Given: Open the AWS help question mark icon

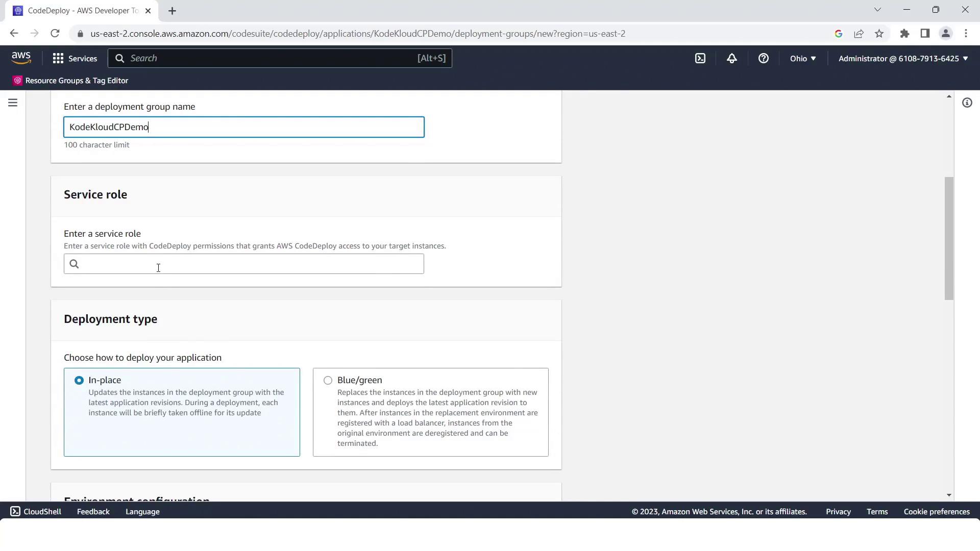Looking at the screenshot, I should tap(763, 59).
